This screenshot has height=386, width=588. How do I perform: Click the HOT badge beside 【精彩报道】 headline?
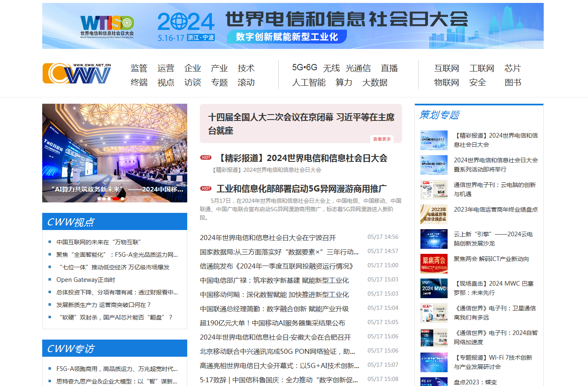pyautogui.click(x=206, y=158)
